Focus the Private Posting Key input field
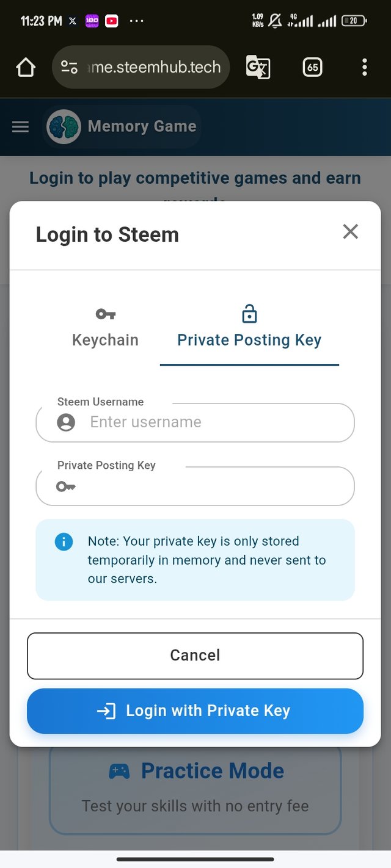 [195, 486]
